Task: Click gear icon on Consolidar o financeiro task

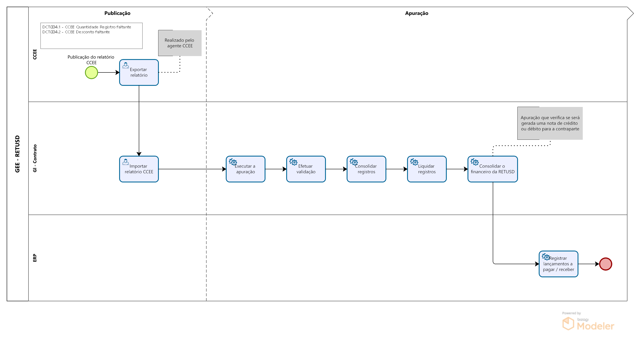Action: click(474, 162)
